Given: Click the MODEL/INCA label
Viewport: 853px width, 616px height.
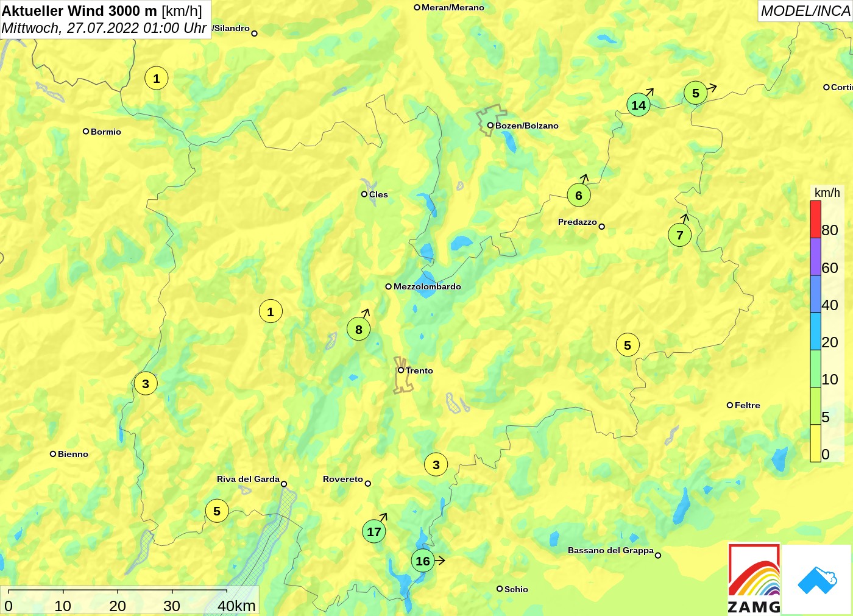Looking at the screenshot, I should 805,11.
